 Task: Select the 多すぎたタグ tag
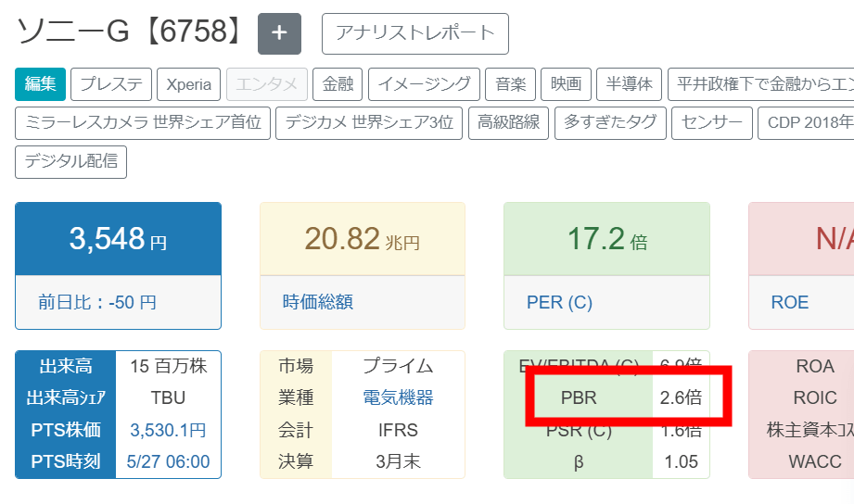pos(610,123)
